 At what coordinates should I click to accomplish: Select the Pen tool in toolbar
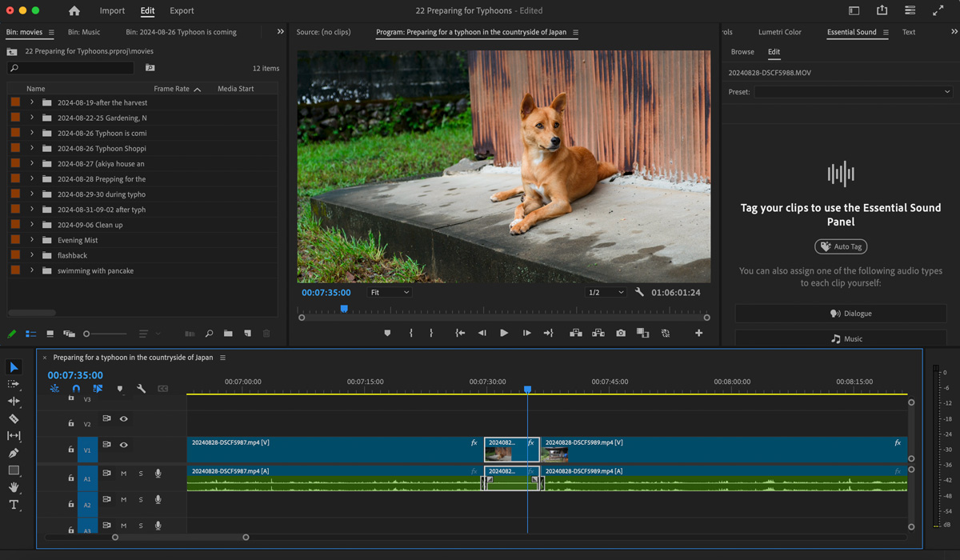pyautogui.click(x=14, y=454)
